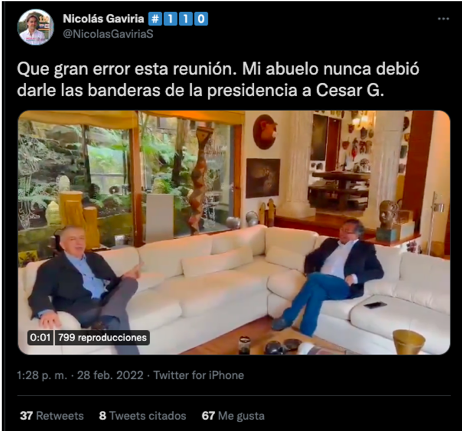The image size is (462, 431).
Task: Open the 28 feb. 2022 date link
Action: [110, 375]
